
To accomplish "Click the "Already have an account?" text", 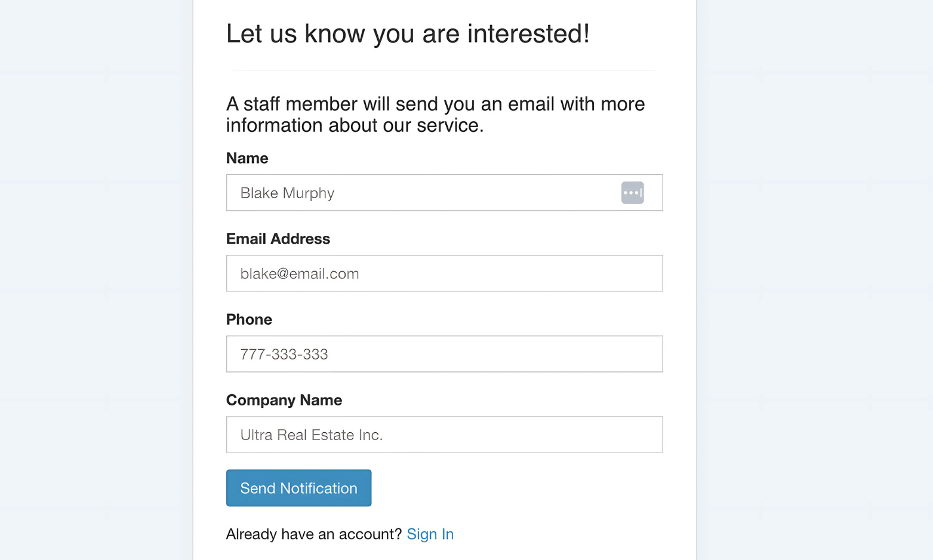I will tap(314, 534).
